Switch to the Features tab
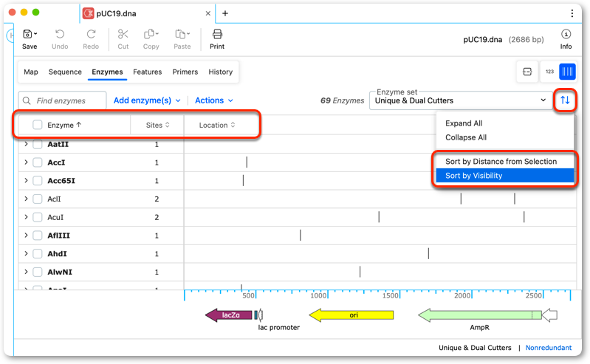The width and height of the screenshot is (590, 364). [x=148, y=72]
